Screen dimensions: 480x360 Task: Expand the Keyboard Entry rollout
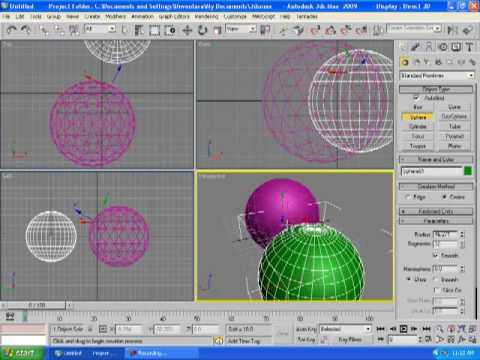[436, 211]
